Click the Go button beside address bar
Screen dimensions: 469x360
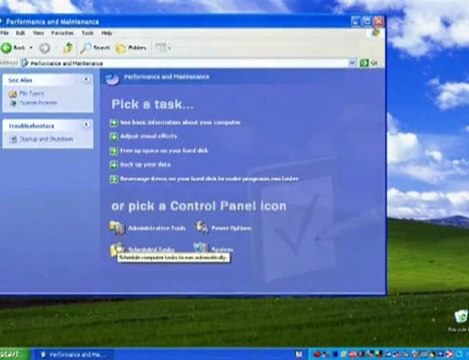(368, 63)
